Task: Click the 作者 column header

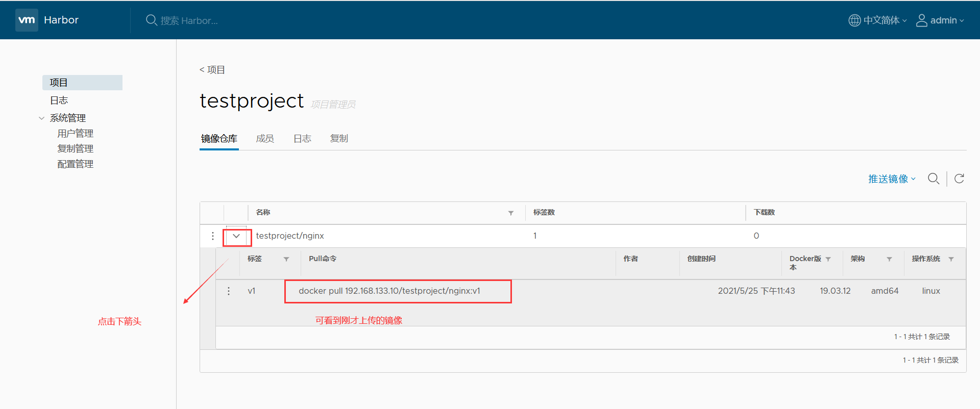Action: [x=631, y=259]
